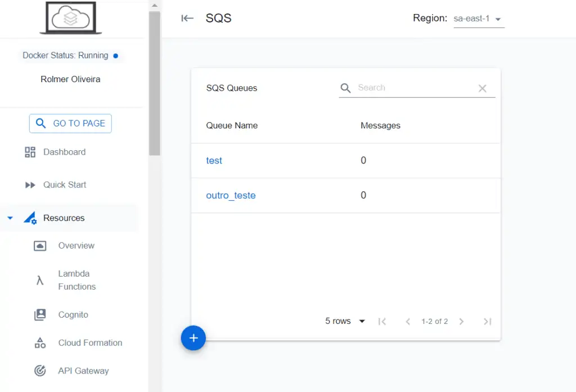
Task: Open the outro_teste queue
Action: [x=231, y=195]
